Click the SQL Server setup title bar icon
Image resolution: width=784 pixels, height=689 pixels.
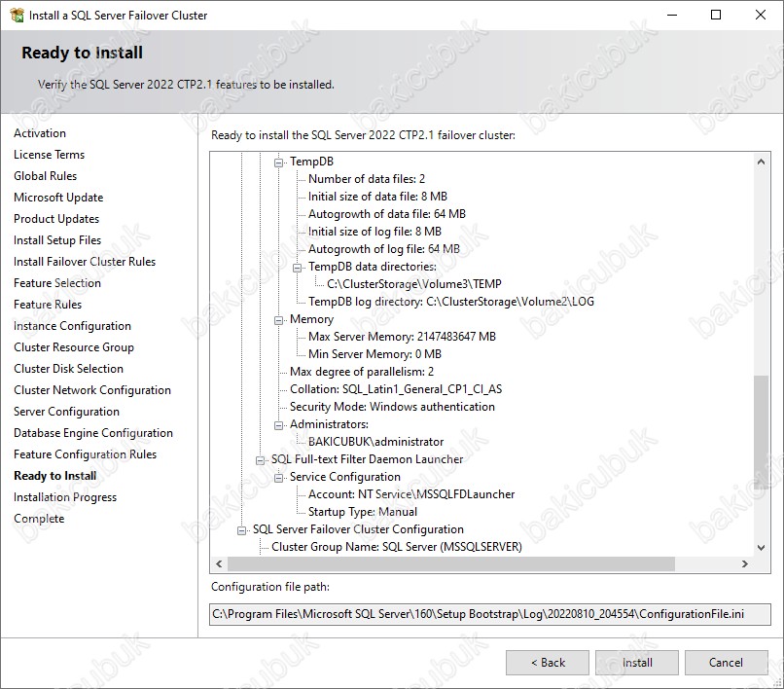(x=17, y=15)
